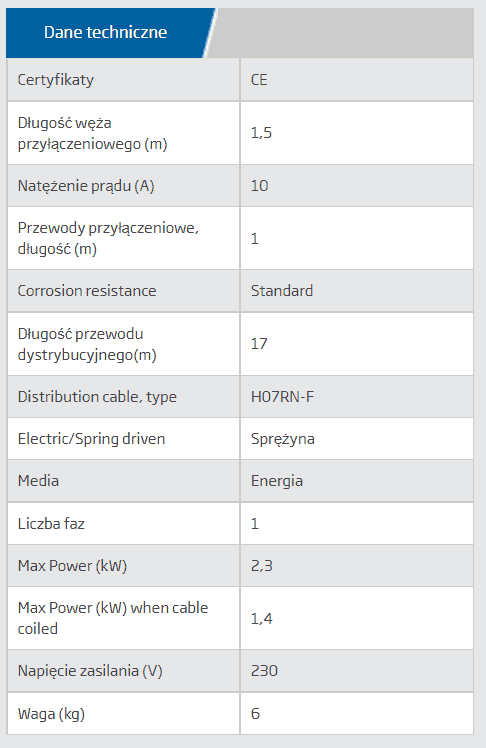486x748 pixels.
Task: Click the Sprężyna value cell
Action: [x=357, y=439]
